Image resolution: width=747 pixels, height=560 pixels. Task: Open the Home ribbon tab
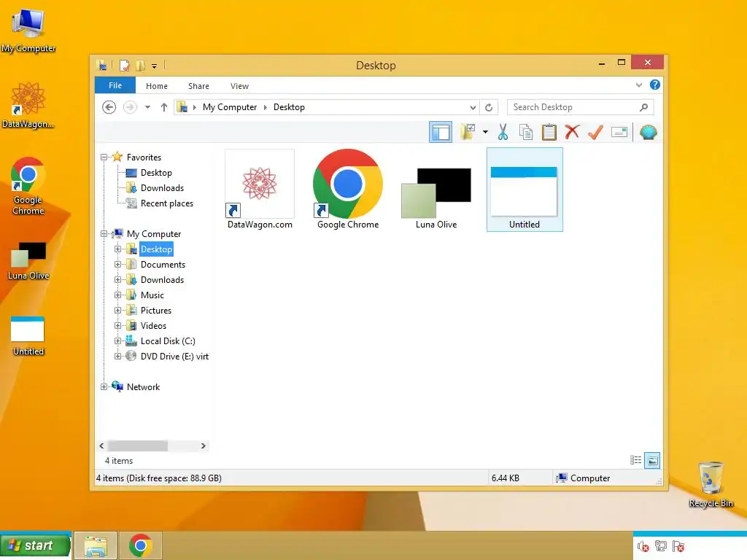point(157,86)
